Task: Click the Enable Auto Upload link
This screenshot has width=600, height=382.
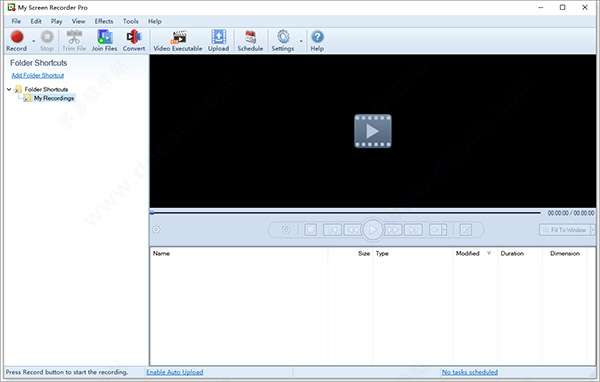Action: coord(174,372)
